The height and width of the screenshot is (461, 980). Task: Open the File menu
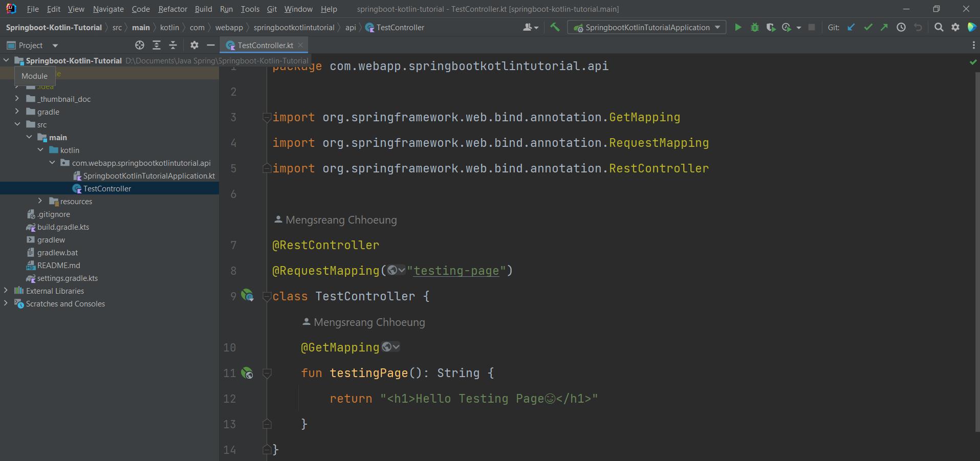coord(33,9)
